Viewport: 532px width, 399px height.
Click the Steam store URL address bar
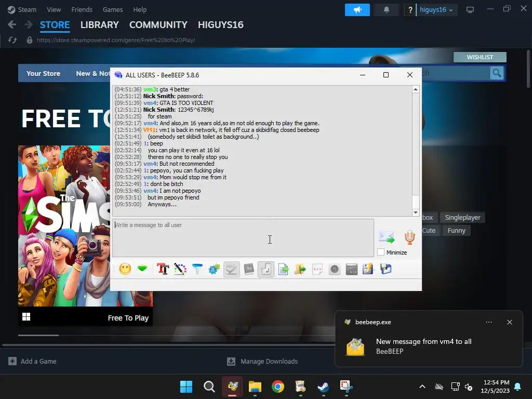click(x=116, y=40)
